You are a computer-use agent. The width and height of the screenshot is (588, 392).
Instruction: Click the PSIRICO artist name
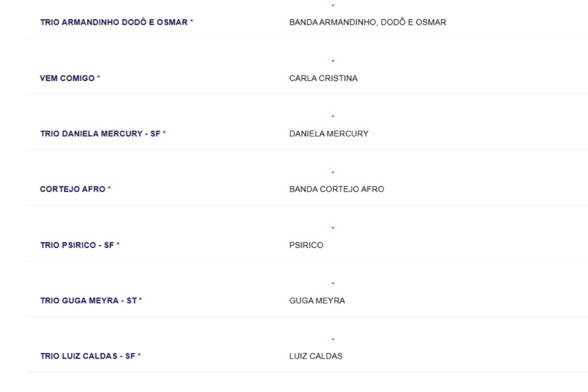pos(306,245)
